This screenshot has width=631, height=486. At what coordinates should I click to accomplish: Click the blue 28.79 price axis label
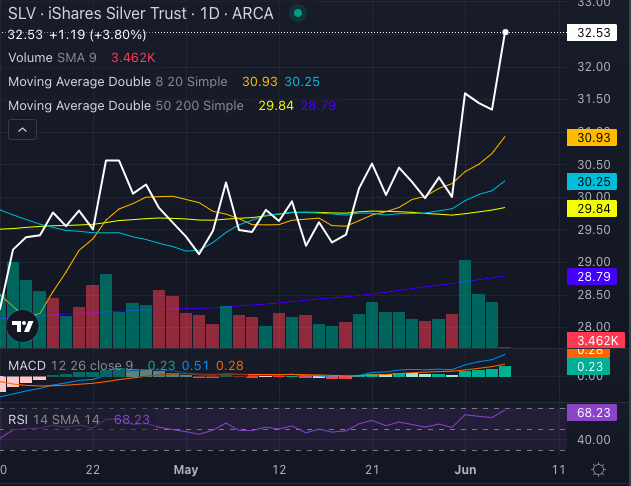592,276
